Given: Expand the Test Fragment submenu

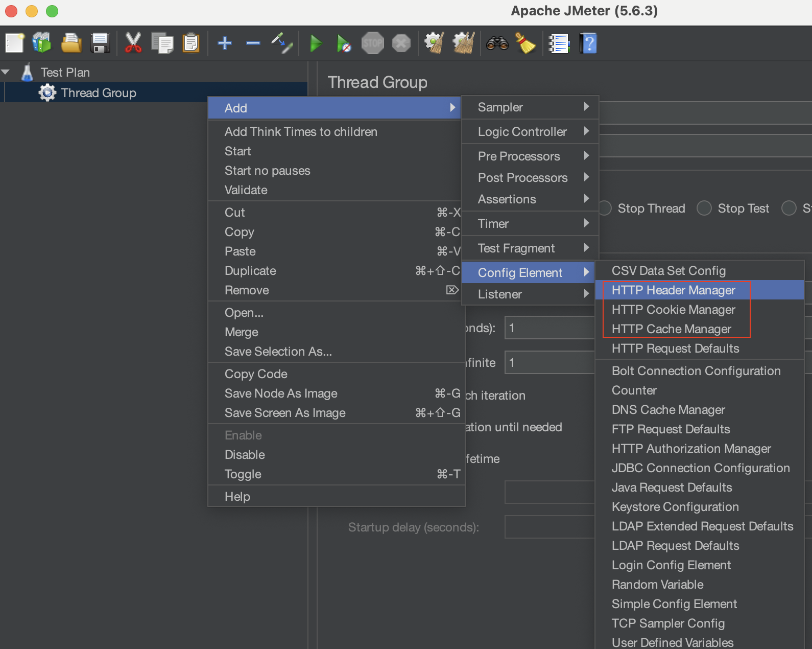Looking at the screenshot, I should (530, 248).
